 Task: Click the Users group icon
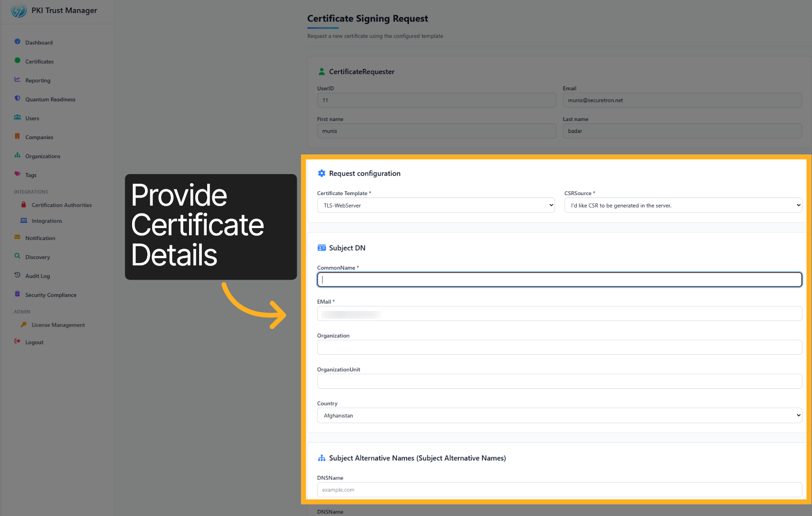17,117
